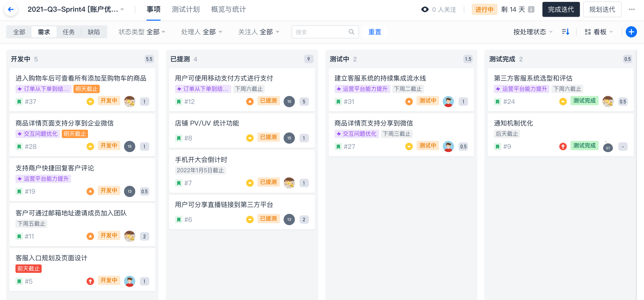Click the red urgent priority icon on #5

(90, 281)
